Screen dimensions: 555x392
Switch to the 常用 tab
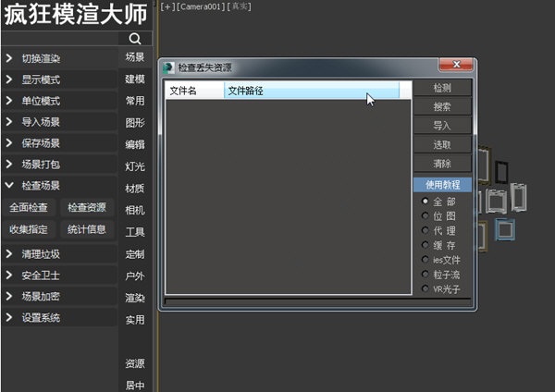pos(135,101)
